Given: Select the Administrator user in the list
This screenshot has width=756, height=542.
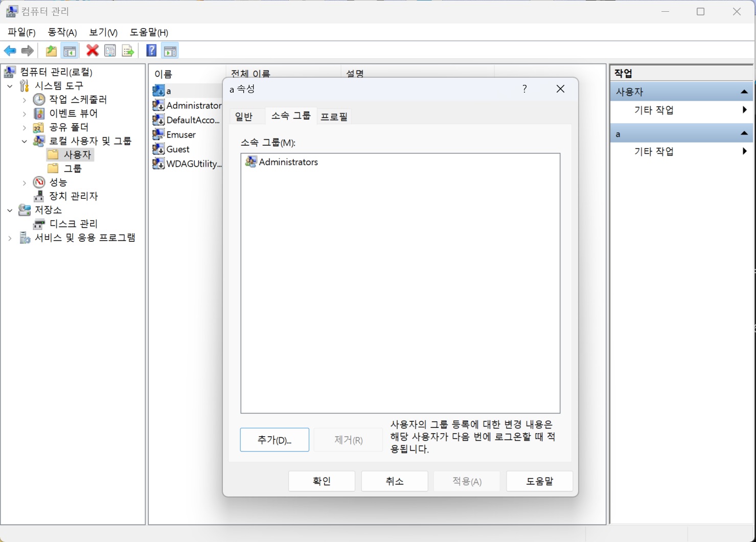Looking at the screenshot, I should [x=193, y=105].
